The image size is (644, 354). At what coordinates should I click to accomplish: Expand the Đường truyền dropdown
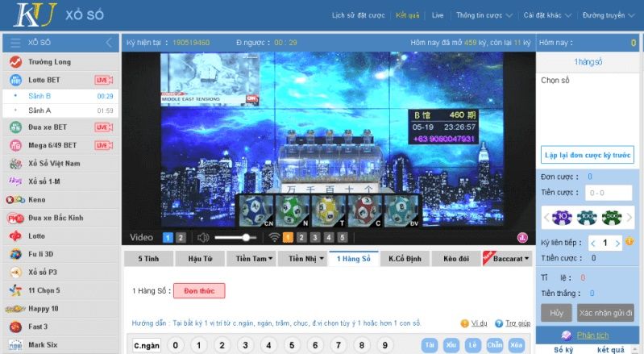(x=609, y=15)
